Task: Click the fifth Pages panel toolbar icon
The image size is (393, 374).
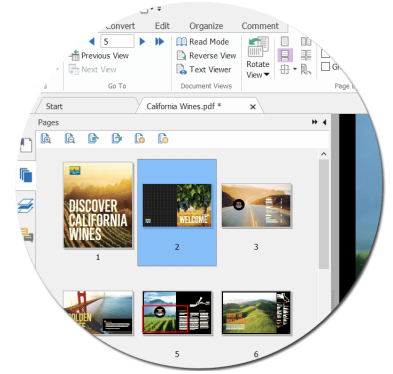Action: 140,138
